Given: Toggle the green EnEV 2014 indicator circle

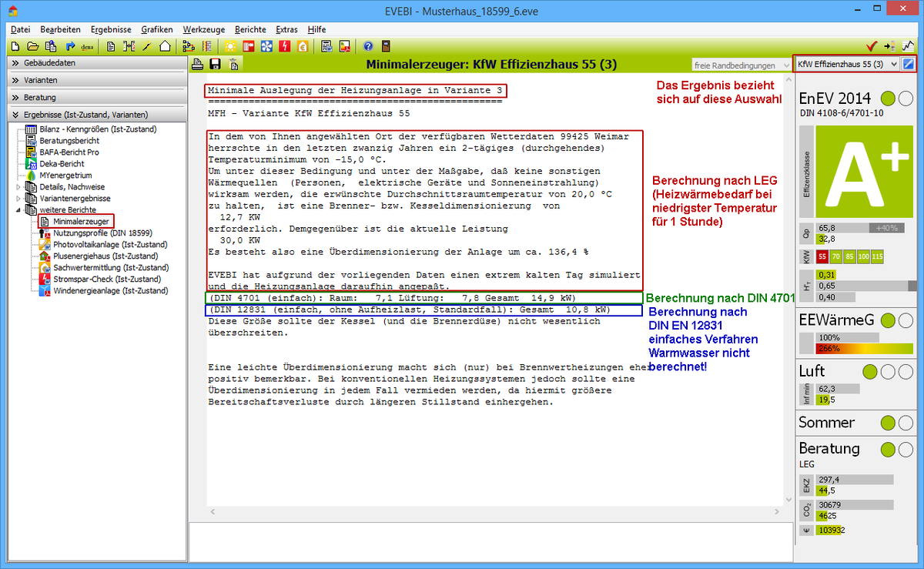Looking at the screenshot, I should point(889,99).
